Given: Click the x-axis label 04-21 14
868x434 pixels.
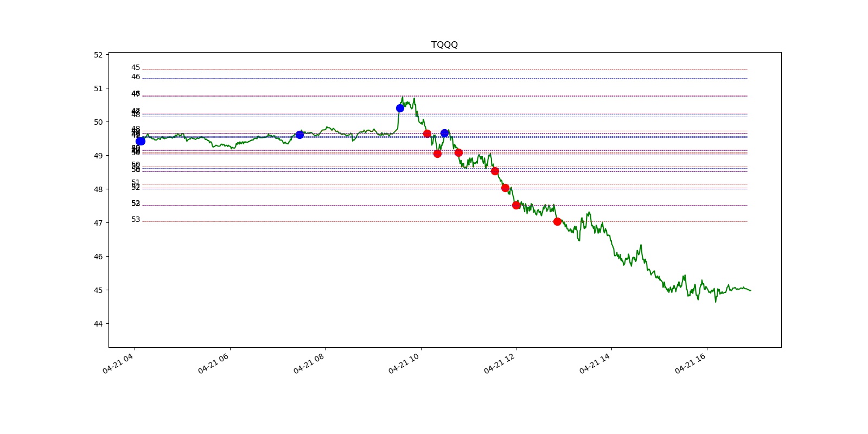Looking at the screenshot, I should 595,363.
